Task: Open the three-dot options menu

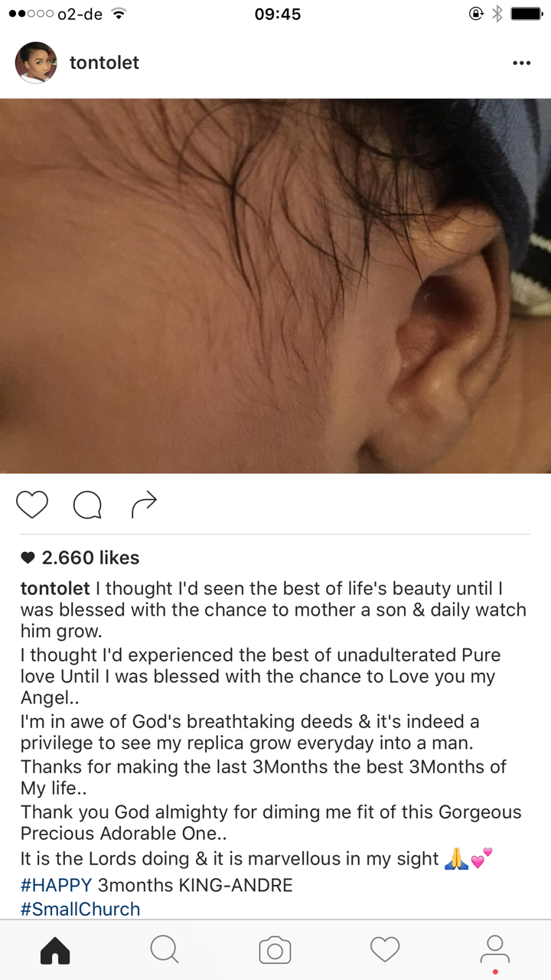Action: coord(521,63)
